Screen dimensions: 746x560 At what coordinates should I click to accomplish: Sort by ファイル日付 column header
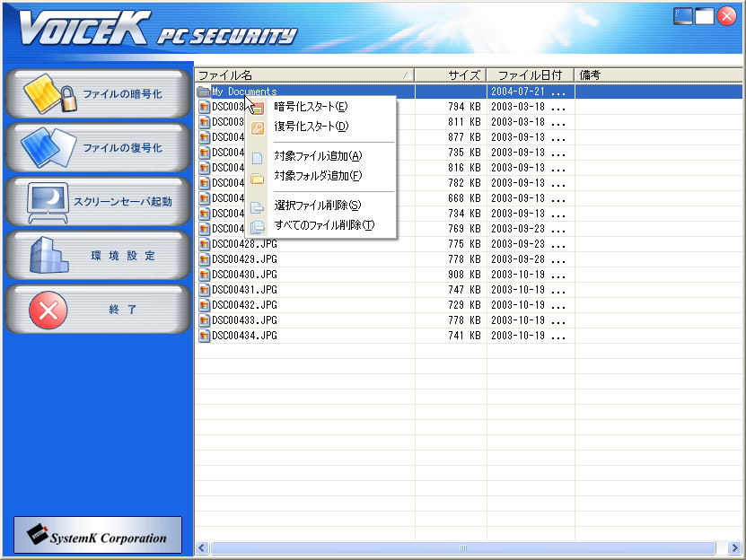point(530,75)
